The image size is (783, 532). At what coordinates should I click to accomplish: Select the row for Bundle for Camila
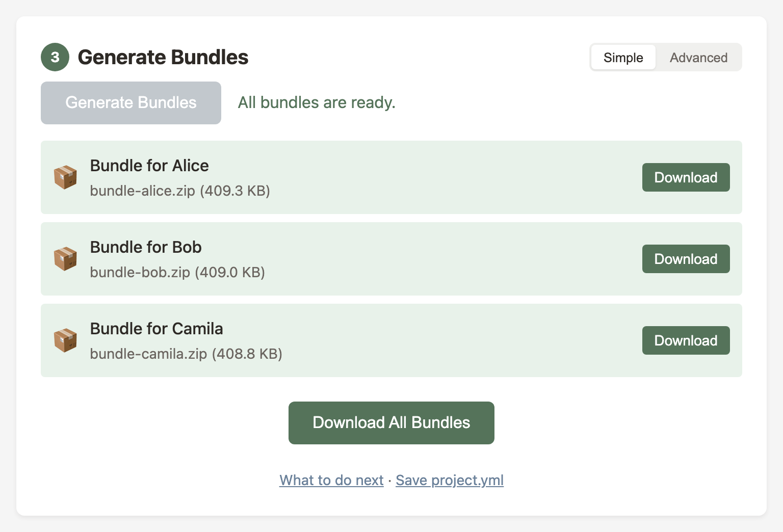[x=357, y=340]
